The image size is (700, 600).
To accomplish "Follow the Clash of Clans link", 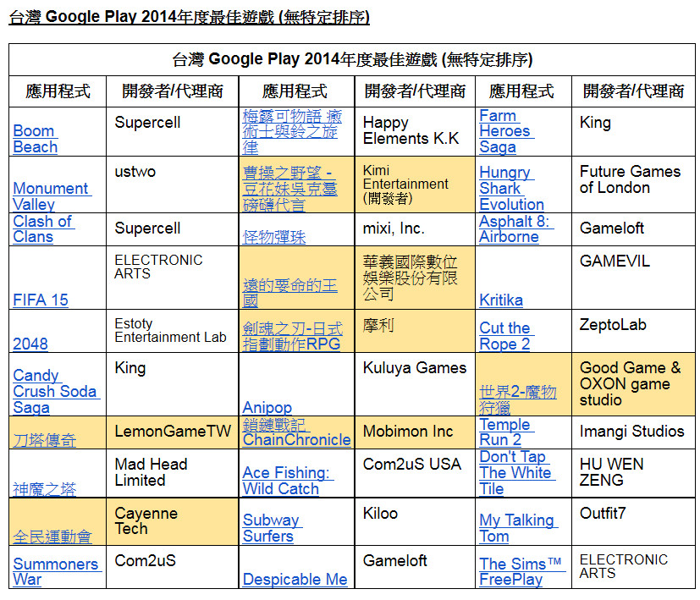I will tap(43, 228).
